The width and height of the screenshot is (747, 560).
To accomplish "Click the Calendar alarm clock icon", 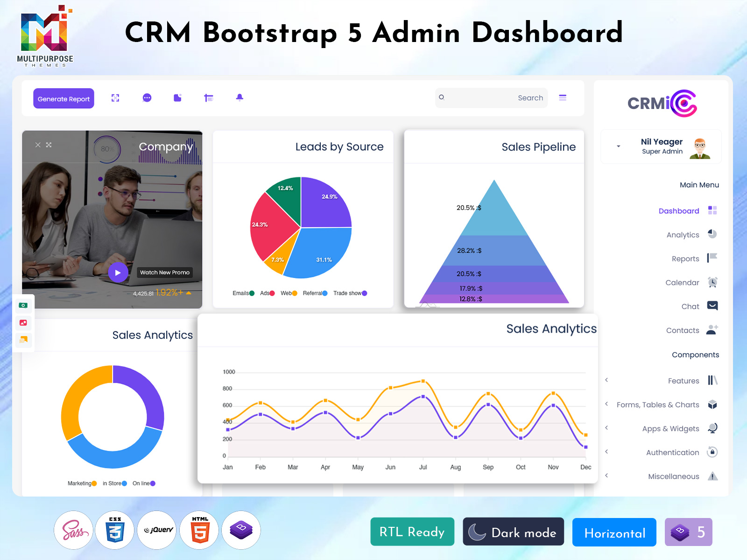I will 712,282.
